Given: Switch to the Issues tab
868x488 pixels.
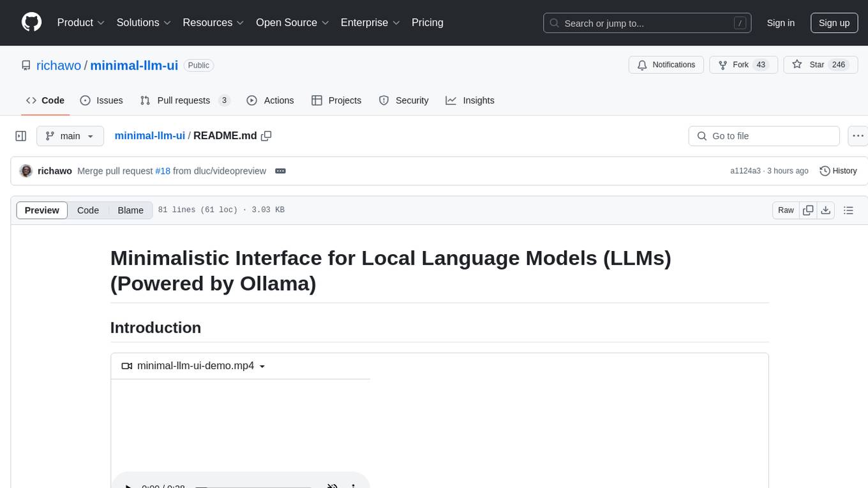Looking at the screenshot, I should click(101, 100).
